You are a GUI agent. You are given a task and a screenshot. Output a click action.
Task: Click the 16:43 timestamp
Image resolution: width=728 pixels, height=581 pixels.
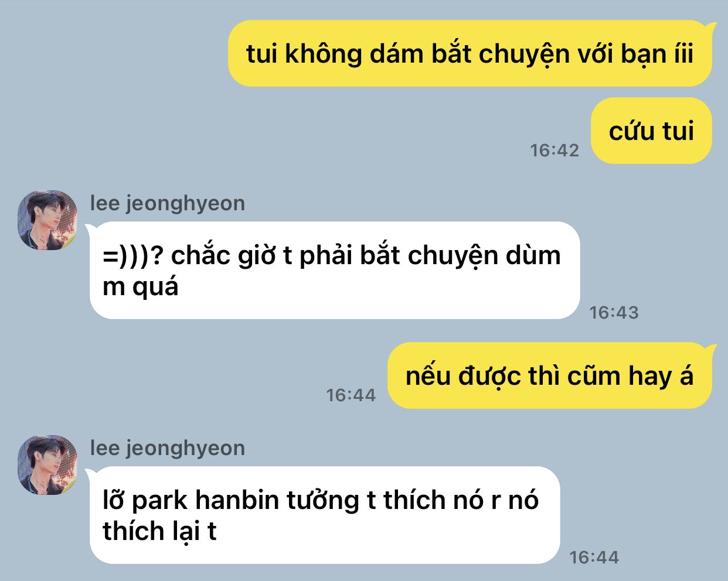tap(614, 313)
